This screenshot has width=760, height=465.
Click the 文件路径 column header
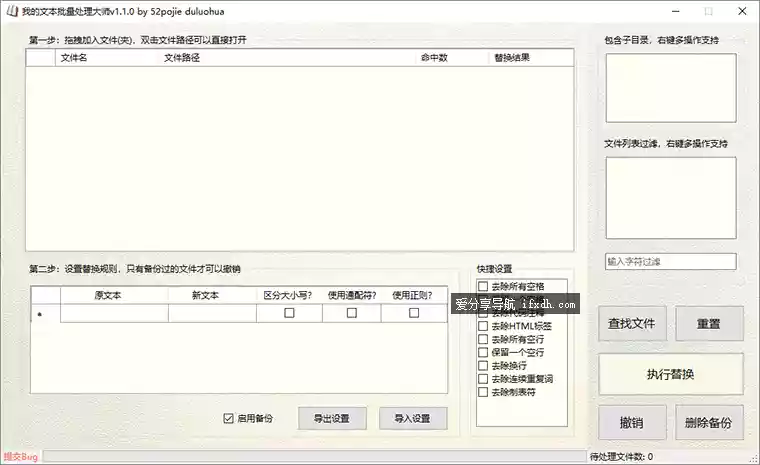(287, 58)
